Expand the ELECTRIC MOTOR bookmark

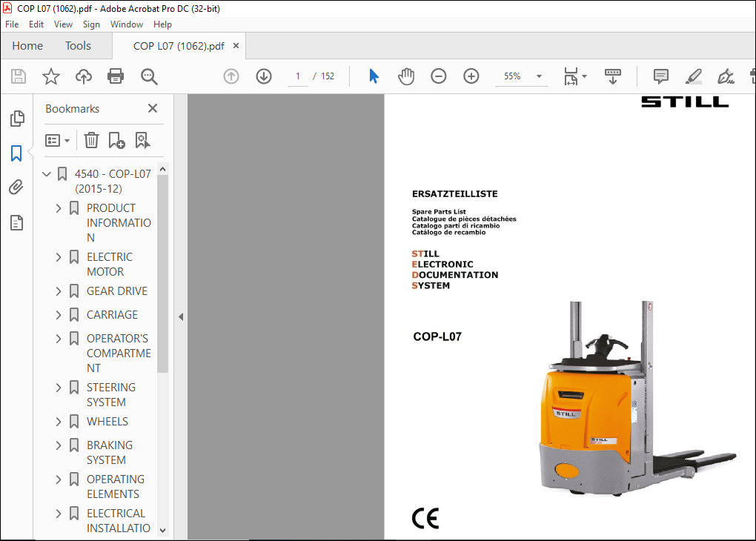coord(59,257)
